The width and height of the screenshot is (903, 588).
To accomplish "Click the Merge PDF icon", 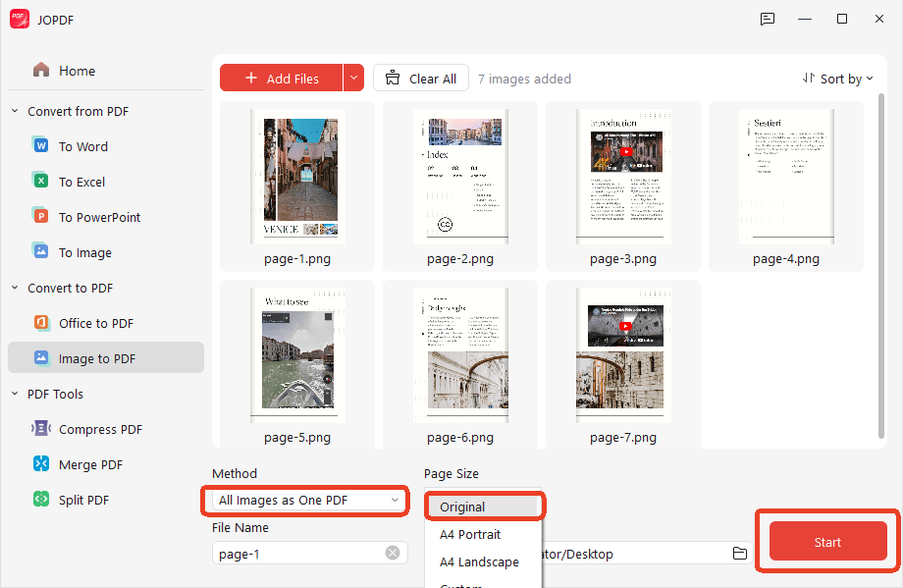I will [41, 463].
